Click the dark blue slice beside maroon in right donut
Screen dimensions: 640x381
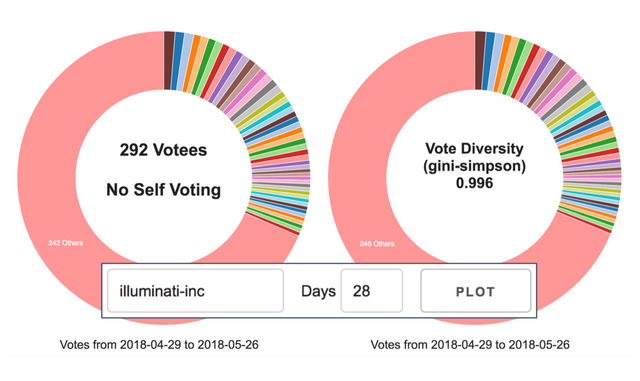pos(489,61)
